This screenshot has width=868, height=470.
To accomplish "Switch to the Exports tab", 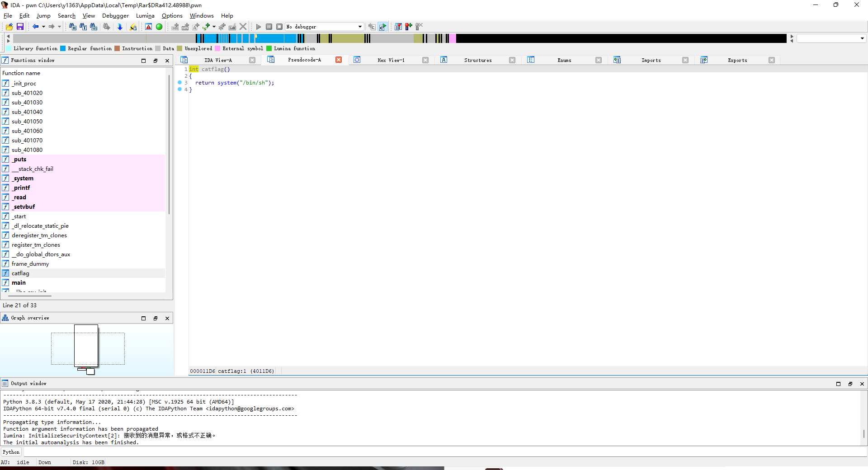I will (737, 60).
